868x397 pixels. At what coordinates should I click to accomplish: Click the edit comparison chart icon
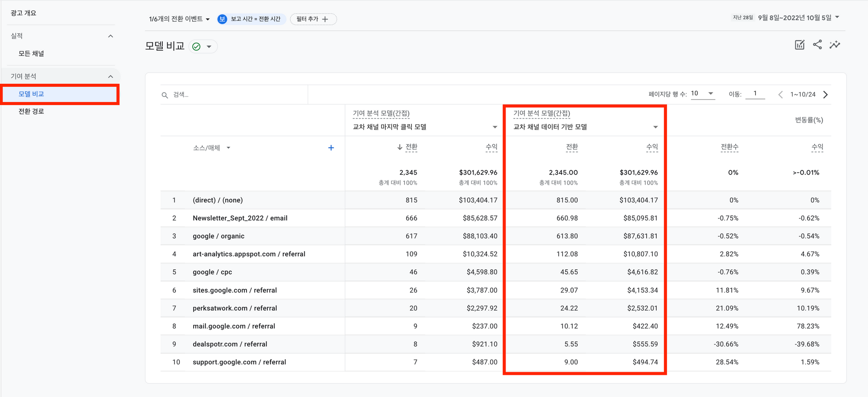pyautogui.click(x=799, y=45)
